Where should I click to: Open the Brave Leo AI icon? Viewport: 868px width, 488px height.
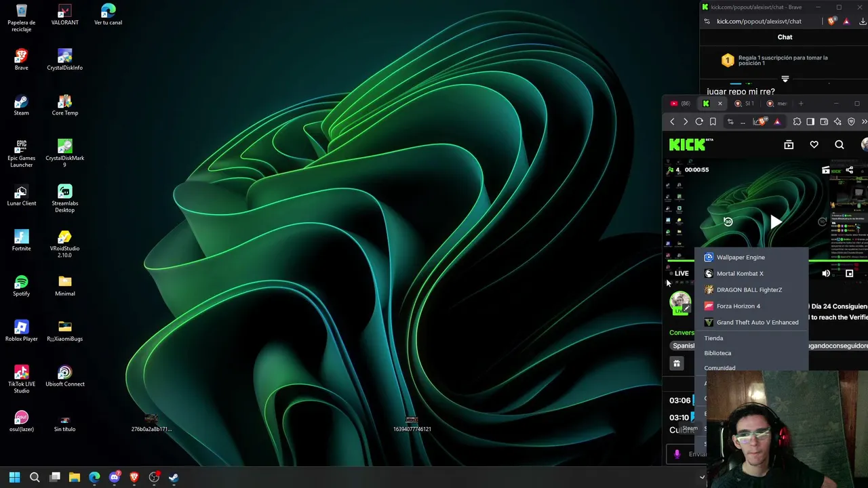(x=837, y=122)
